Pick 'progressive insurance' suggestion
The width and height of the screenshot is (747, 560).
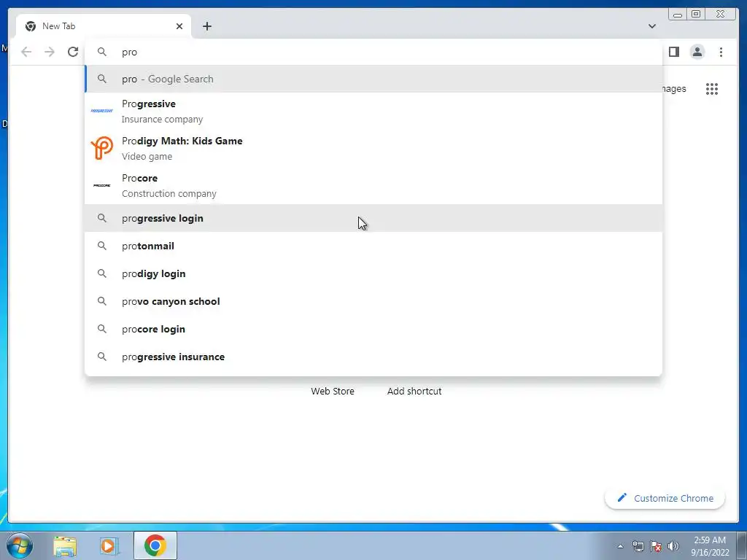373,356
